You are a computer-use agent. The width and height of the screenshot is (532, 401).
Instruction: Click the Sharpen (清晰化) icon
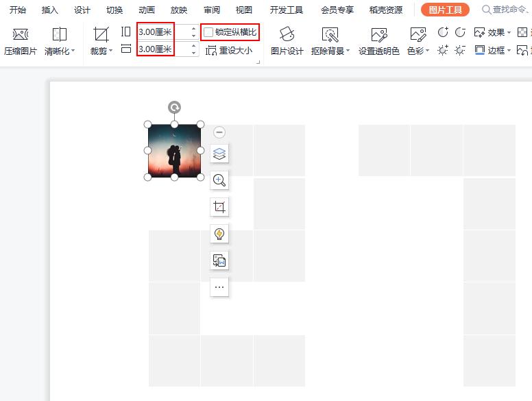coord(60,34)
